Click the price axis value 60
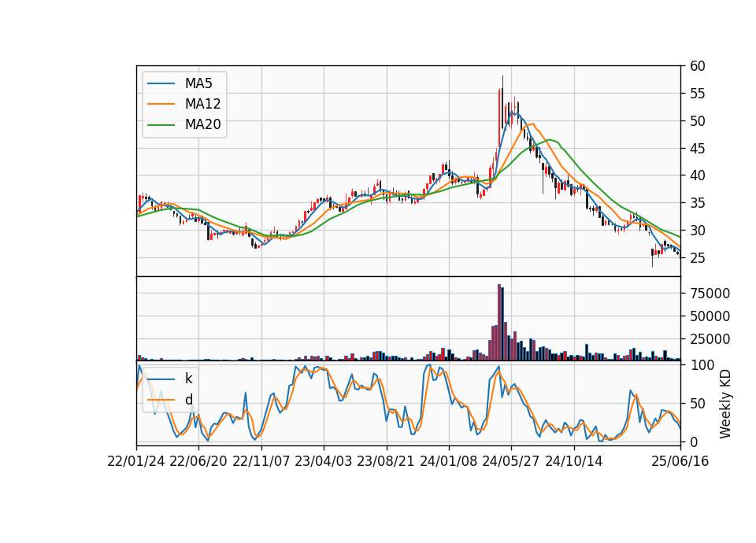Screen dimensions: 756x543 (x=697, y=66)
